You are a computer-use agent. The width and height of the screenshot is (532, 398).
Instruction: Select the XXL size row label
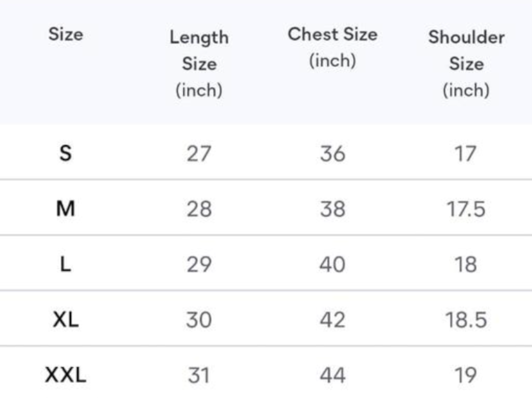(65, 375)
